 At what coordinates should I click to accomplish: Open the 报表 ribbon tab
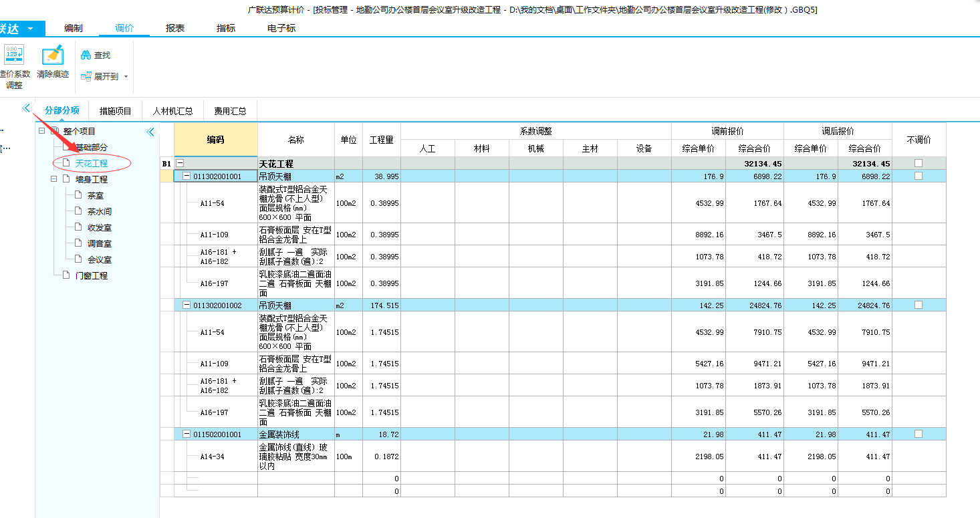pyautogui.click(x=175, y=28)
